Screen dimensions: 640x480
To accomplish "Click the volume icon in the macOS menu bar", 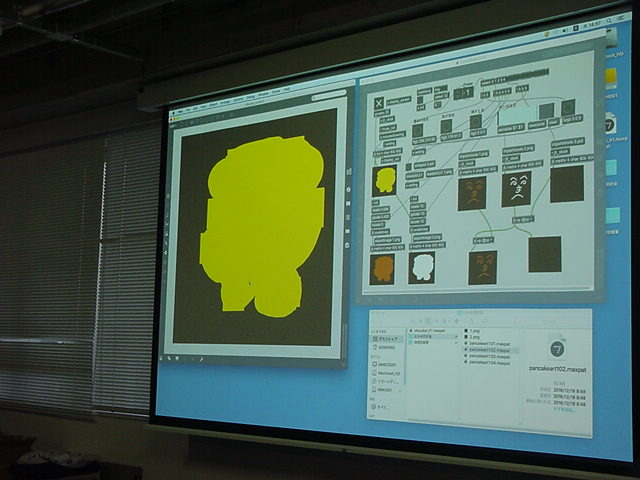I will pos(565,30).
